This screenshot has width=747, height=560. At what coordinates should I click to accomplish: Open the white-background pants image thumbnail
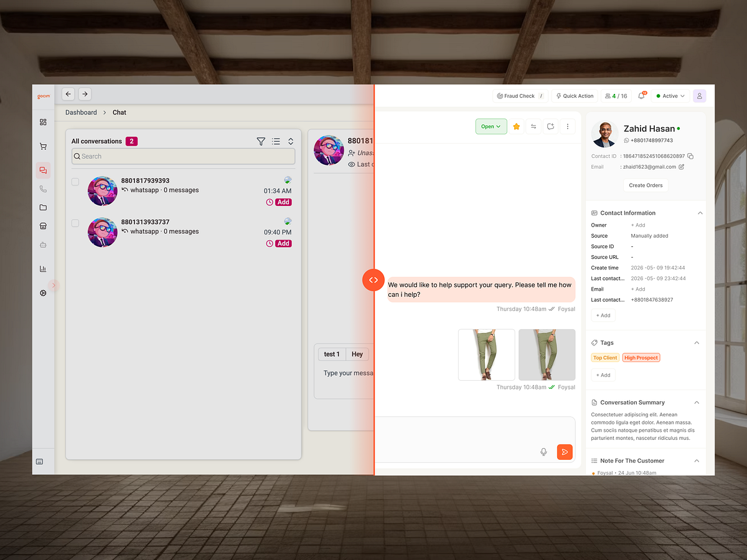point(487,355)
